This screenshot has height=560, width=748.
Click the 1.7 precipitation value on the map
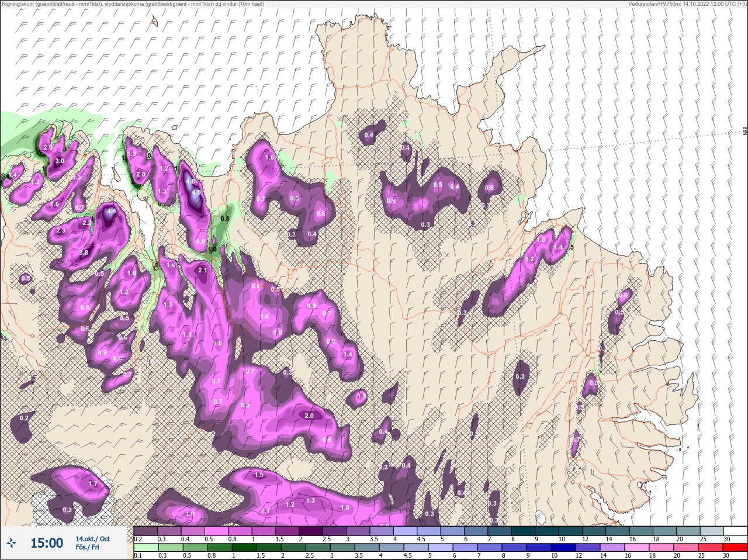(x=93, y=484)
